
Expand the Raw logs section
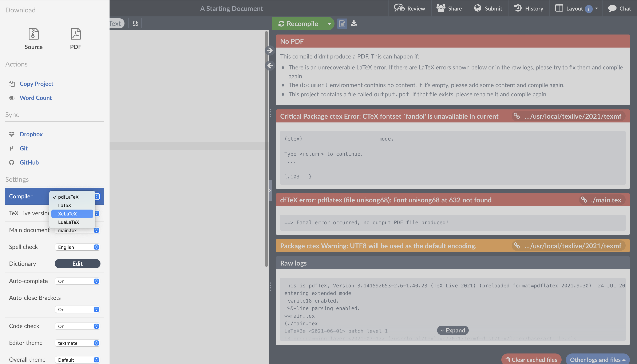[x=452, y=330]
